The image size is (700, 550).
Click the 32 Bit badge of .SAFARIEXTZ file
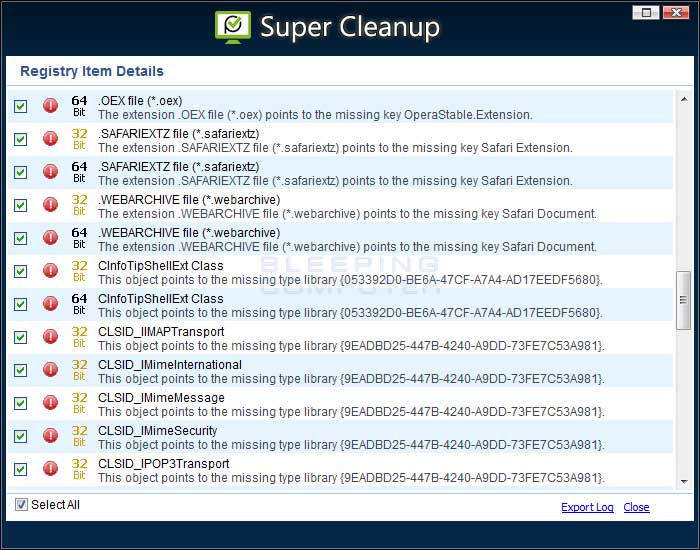coord(79,139)
